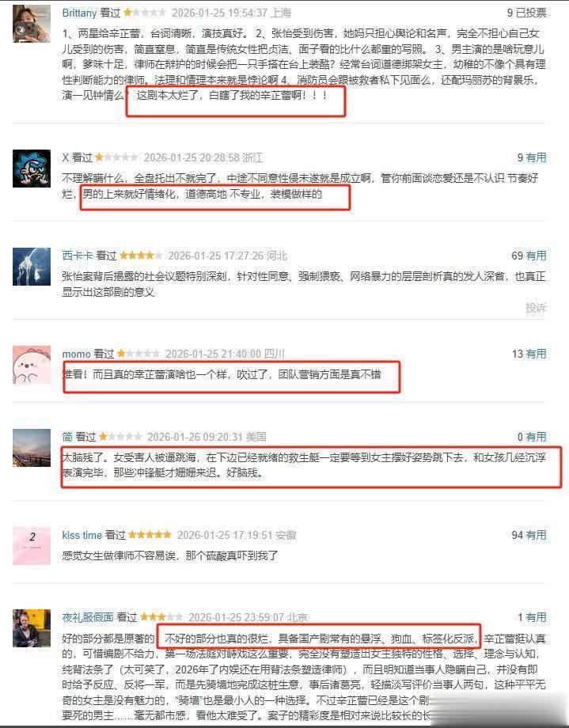Click the 夜礼服假面 username link
569x728 pixels.
pyautogui.click(x=88, y=617)
